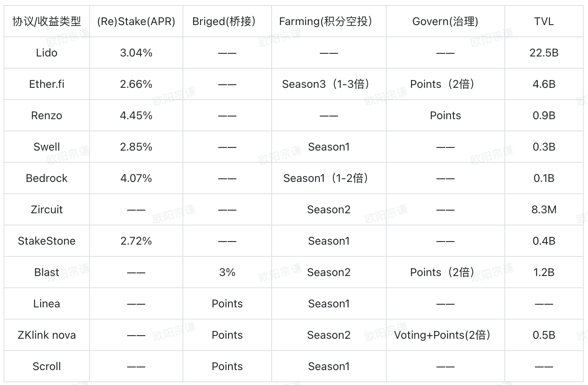Image resolution: width=588 pixels, height=385 pixels.
Task: Select ZKlink nova row label
Action: 46,335
